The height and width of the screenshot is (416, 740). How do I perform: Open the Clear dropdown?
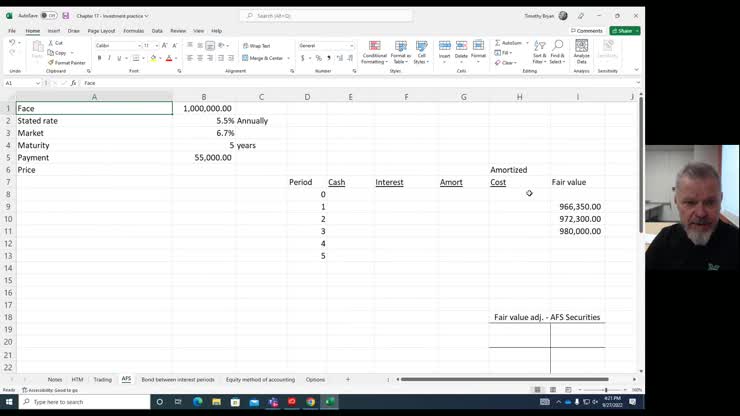click(506, 63)
